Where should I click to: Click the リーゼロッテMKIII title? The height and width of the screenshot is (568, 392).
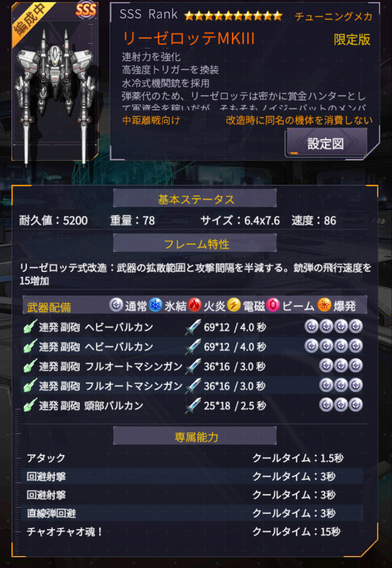[188, 38]
